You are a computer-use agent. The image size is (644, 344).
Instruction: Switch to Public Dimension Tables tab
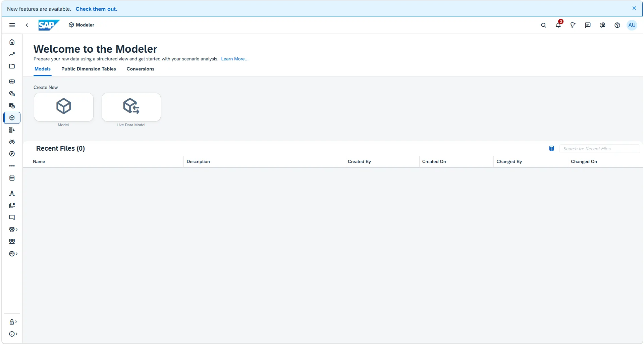tap(89, 69)
